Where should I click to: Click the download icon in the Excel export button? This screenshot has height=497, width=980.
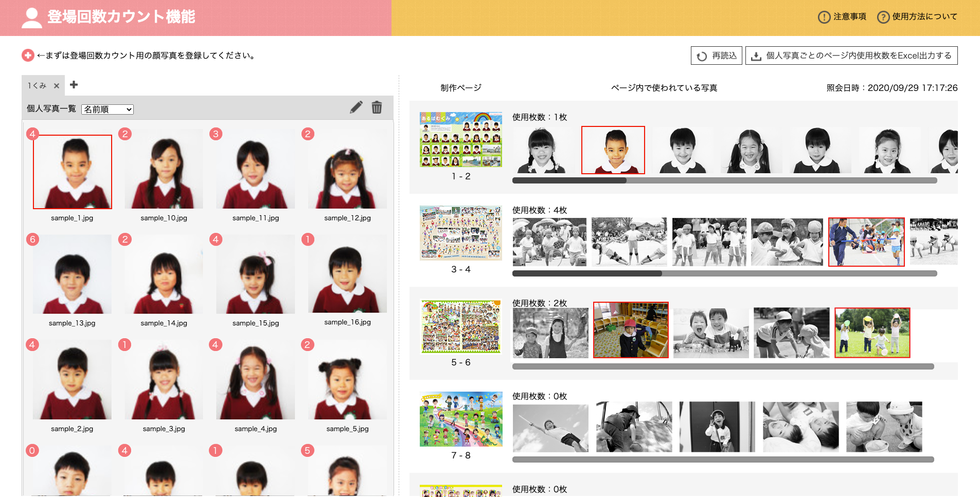pos(756,56)
